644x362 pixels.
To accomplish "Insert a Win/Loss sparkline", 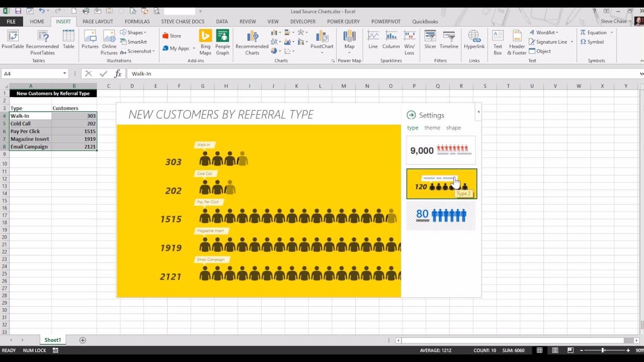I will tap(410, 42).
